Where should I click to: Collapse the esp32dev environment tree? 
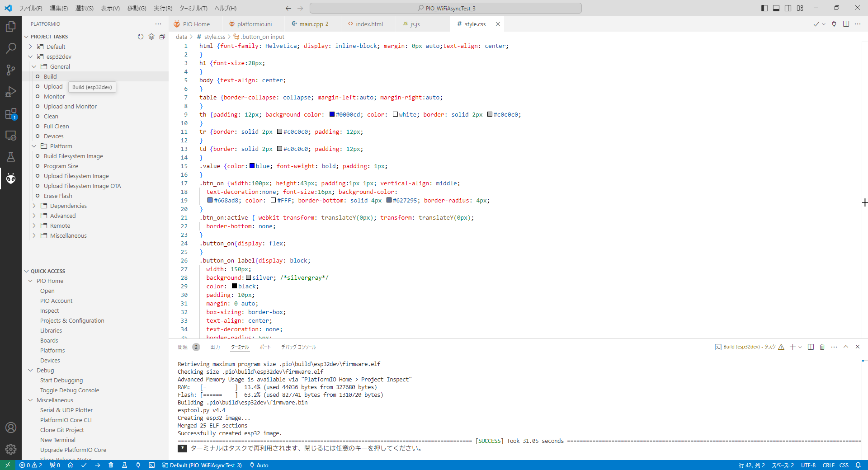[x=31, y=56]
